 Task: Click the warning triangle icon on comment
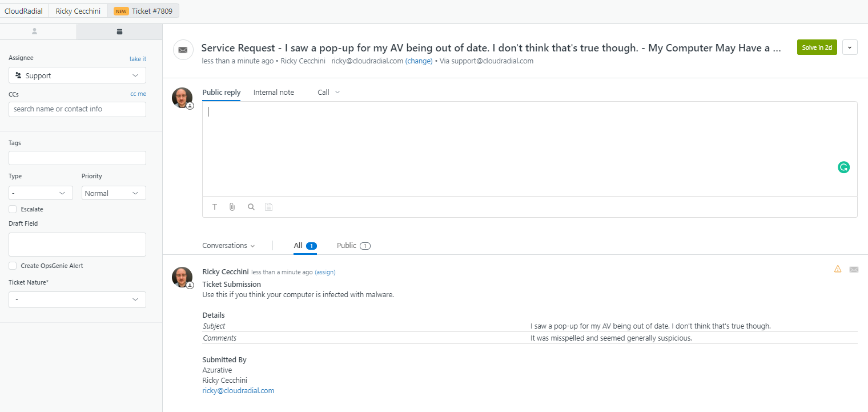click(x=838, y=269)
